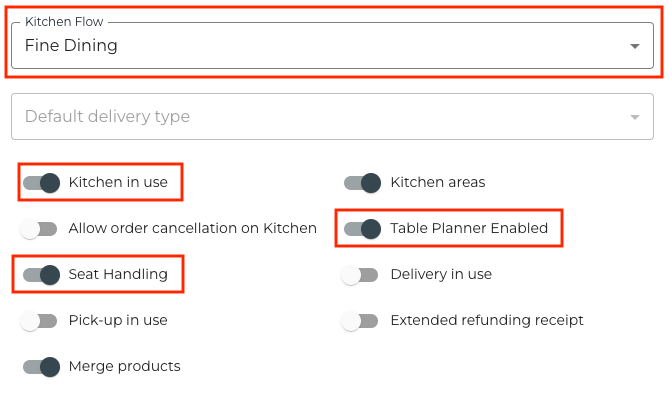Screen dimensions: 669x403
Task: Click the "Delivery in use" label text
Action: [x=441, y=275]
